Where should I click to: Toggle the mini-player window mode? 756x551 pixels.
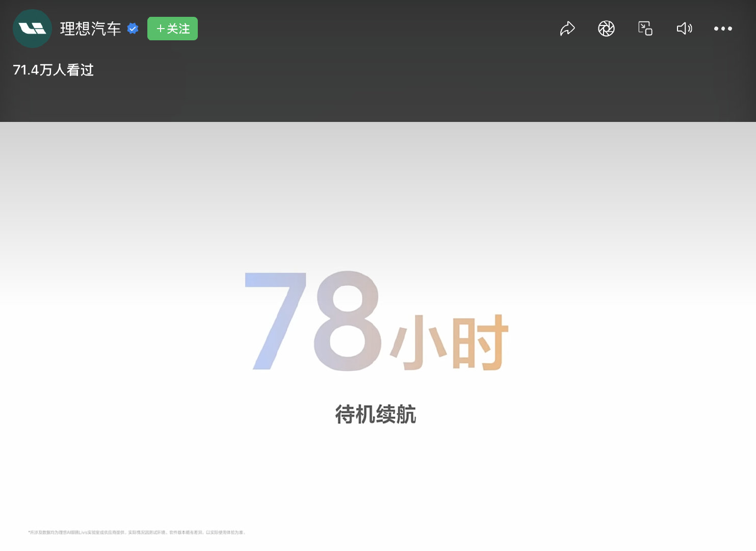coord(645,29)
